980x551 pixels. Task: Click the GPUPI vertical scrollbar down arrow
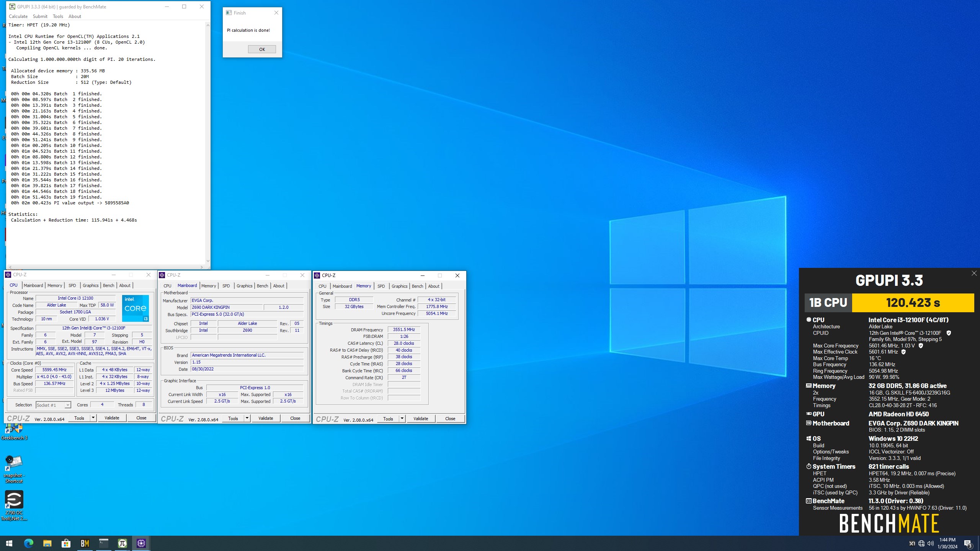(x=208, y=261)
